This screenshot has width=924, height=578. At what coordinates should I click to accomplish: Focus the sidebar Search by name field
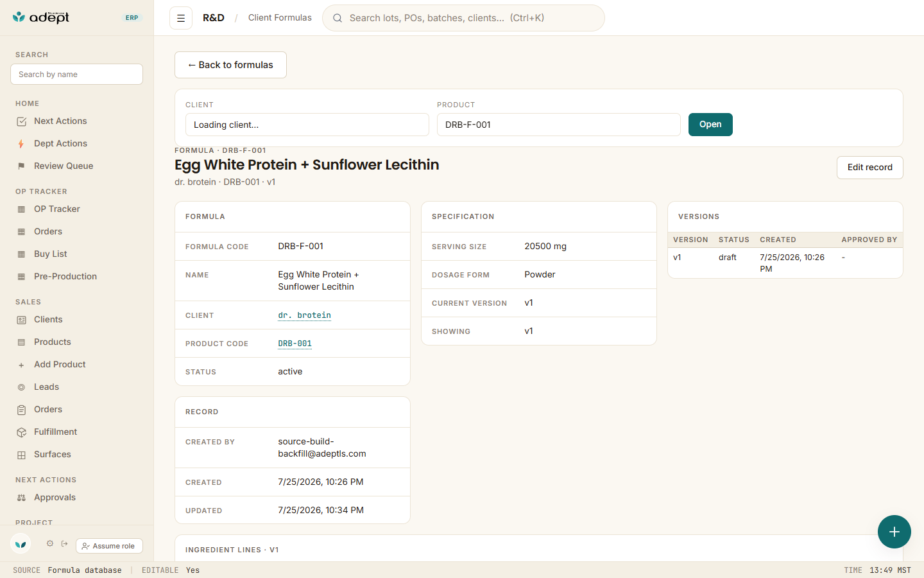(76, 74)
